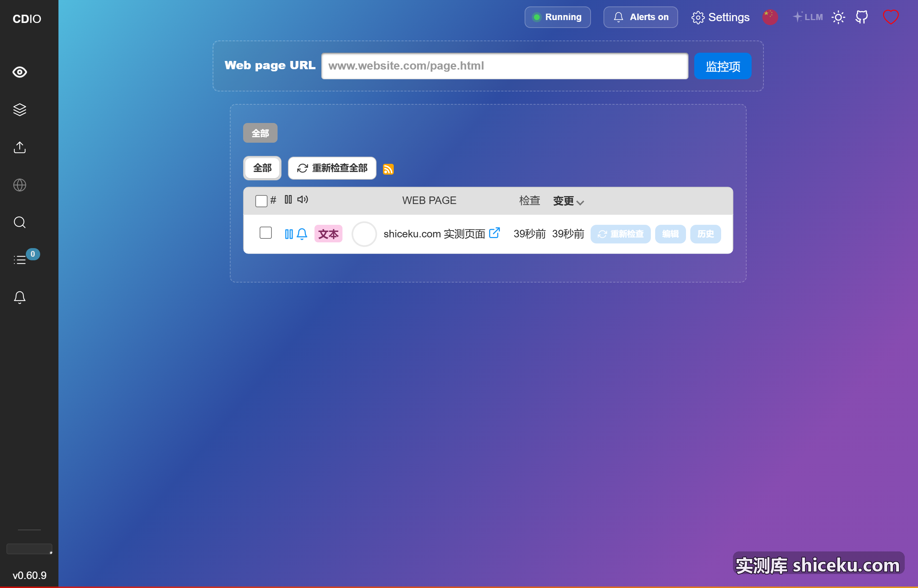Sort by 检查 column header
The width and height of the screenshot is (918, 588).
coord(529,200)
